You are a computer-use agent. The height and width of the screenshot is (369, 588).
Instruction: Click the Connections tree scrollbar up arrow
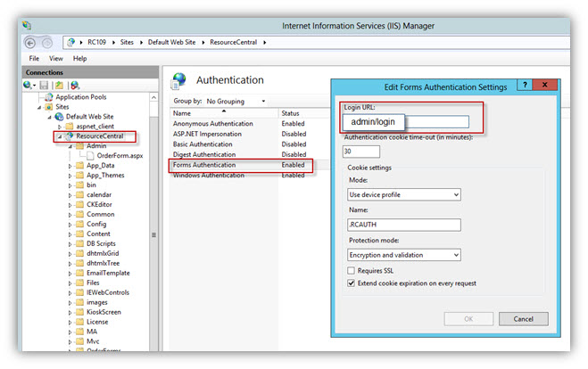(x=153, y=97)
